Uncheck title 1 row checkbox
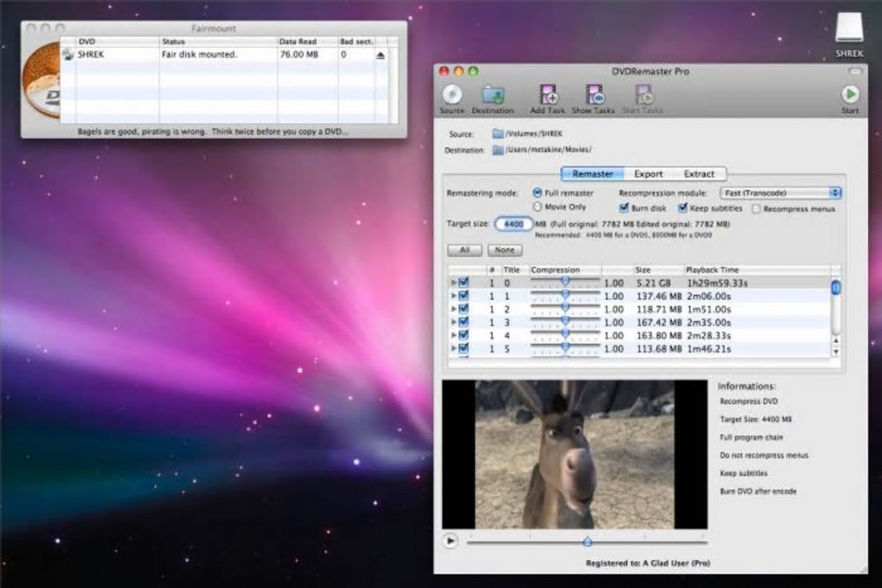This screenshot has width=882, height=588. [x=463, y=296]
